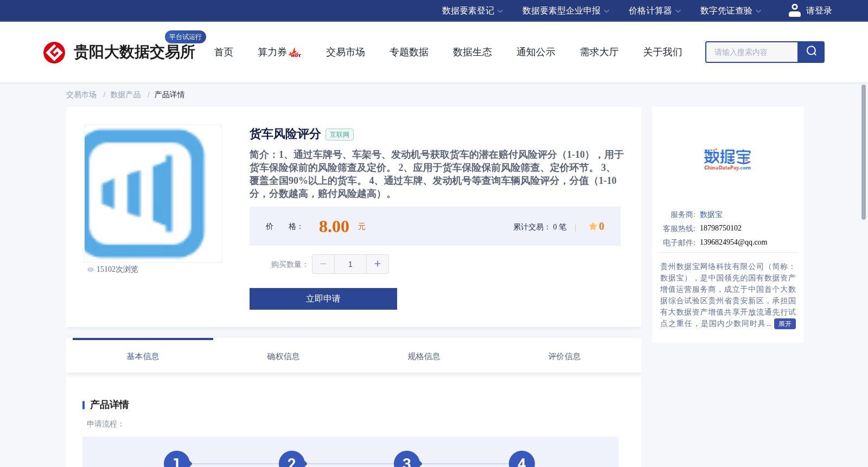The image size is (868, 467).
Task: Click the 请登录 link
Action: click(819, 11)
